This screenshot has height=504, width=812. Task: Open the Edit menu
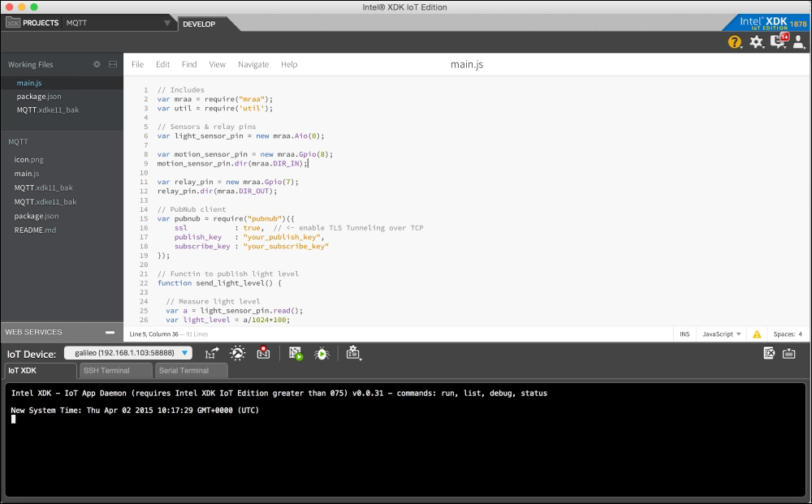tap(162, 65)
